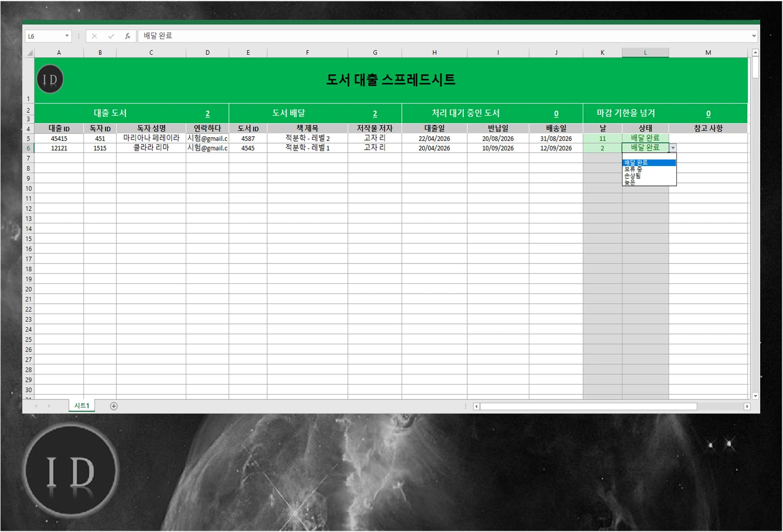Click the days cell showing 11
Screen dimensions: 783x532
603,139
